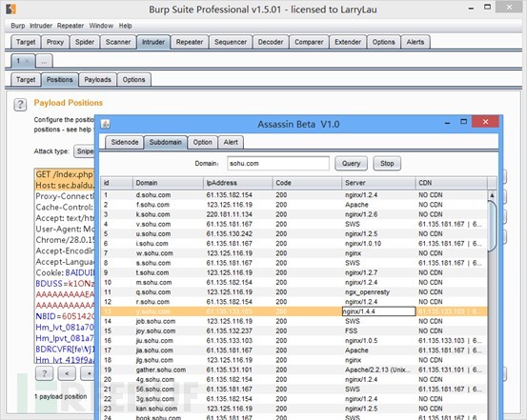Open the Repeater menu

[x=71, y=26]
